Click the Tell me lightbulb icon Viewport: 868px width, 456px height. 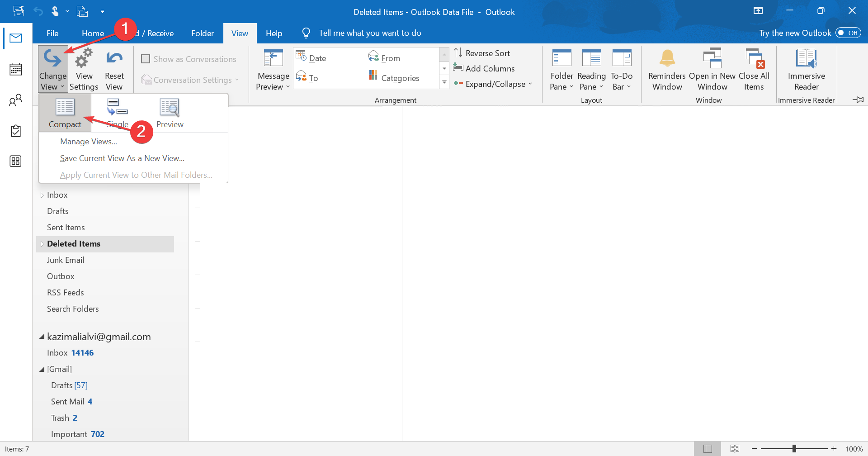click(x=306, y=33)
